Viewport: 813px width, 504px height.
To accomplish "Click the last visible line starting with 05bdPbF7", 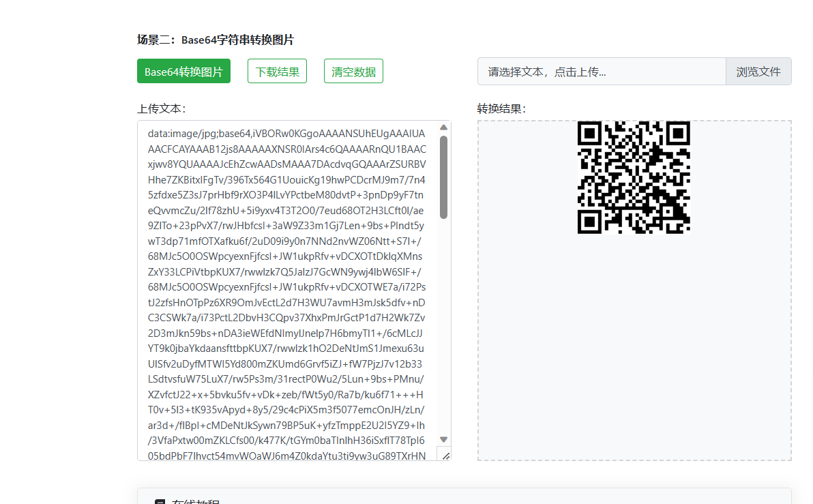I will point(286,455).
